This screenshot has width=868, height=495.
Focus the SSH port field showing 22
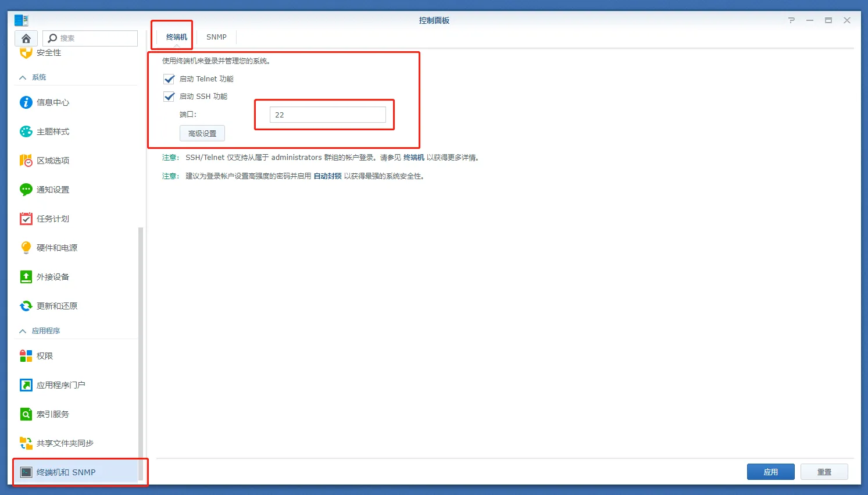coord(328,115)
